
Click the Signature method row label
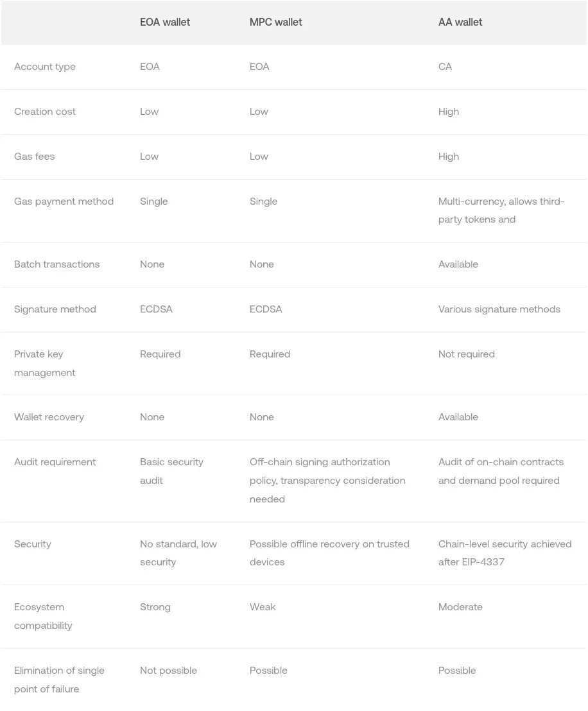[55, 309]
